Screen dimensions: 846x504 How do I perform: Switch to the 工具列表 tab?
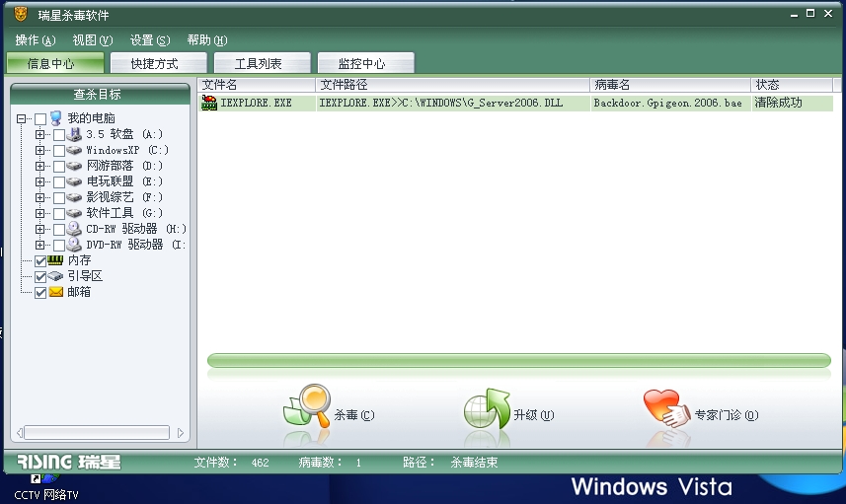(x=263, y=63)
